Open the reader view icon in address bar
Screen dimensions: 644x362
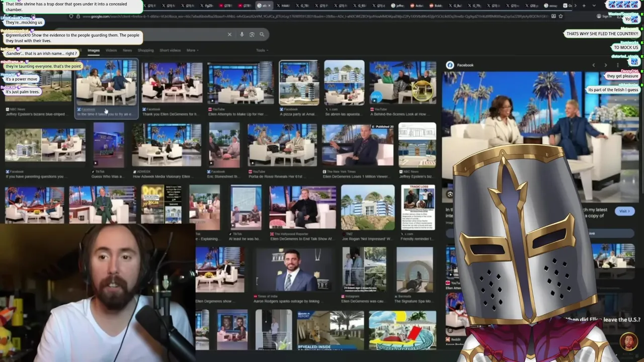click(553, 16)
